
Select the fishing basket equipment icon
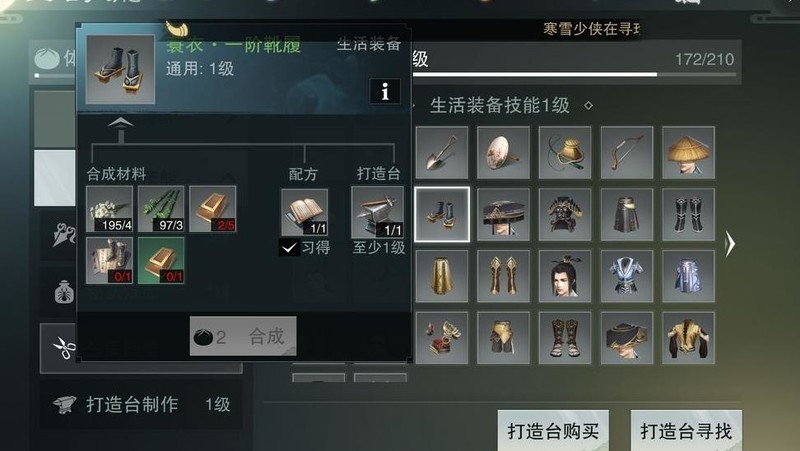(565, 153)
